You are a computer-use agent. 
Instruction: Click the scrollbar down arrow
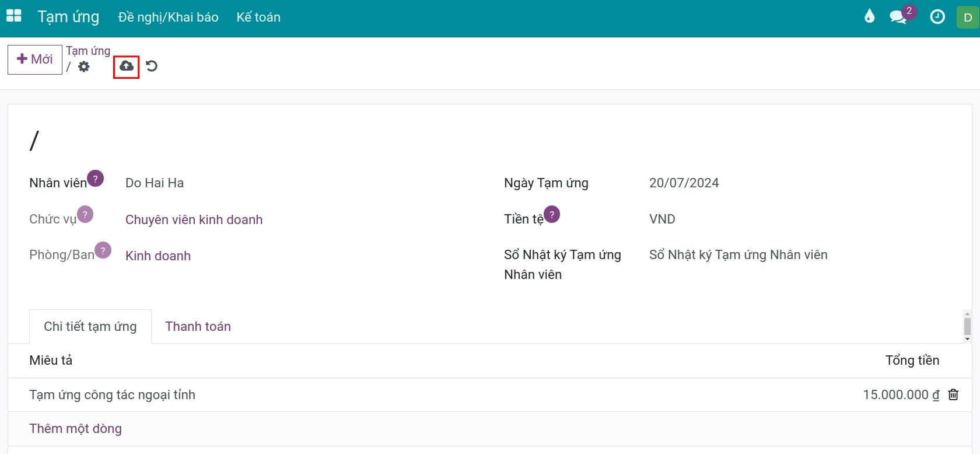967,339
